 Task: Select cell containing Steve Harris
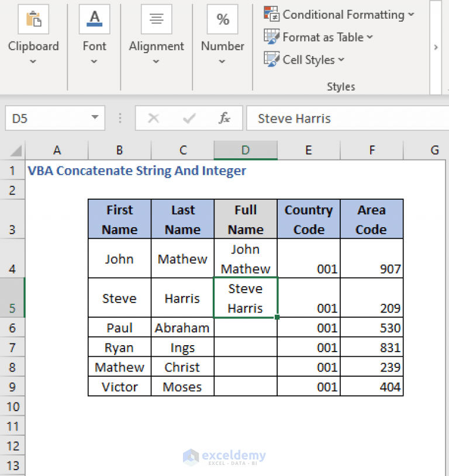246,298
